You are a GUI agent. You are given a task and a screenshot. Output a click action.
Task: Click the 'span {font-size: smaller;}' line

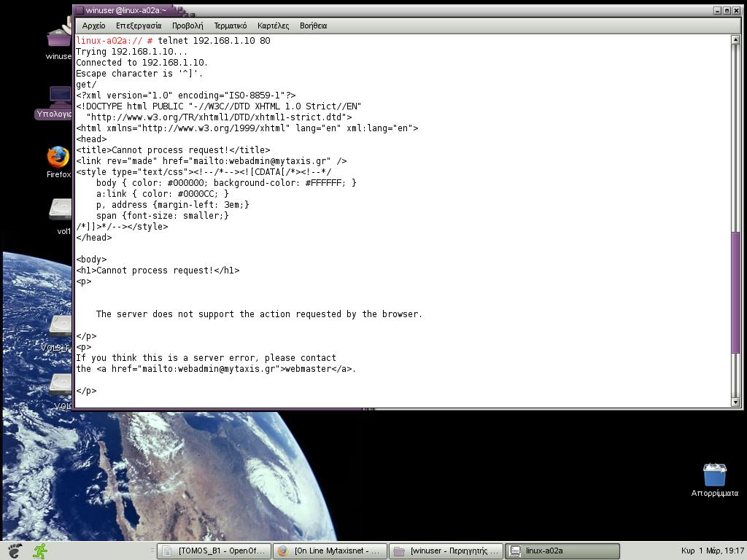click(x=163, y=216)
